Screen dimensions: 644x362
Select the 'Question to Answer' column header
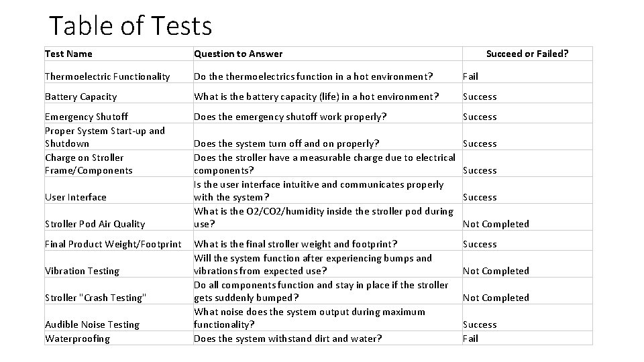[x=238, y=54]
